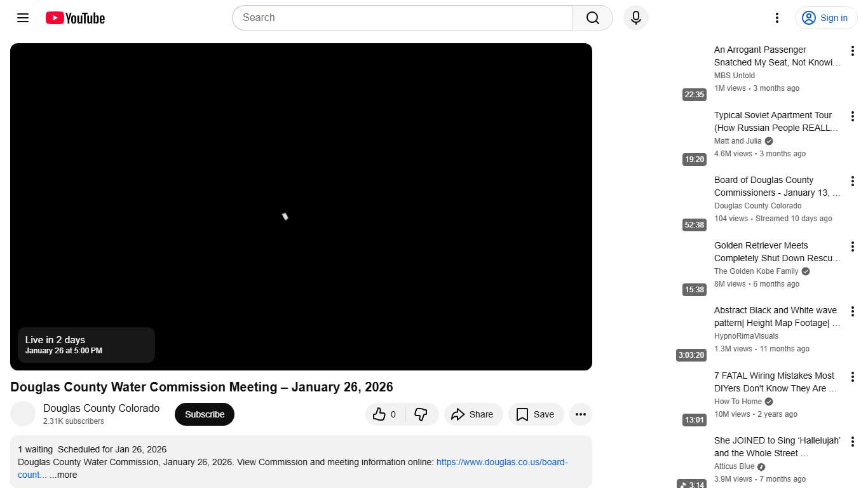Open options menu on the Soviet Apartment Tour video
The width and height of the screenshot is (868, 488).
tap(853, 116)
